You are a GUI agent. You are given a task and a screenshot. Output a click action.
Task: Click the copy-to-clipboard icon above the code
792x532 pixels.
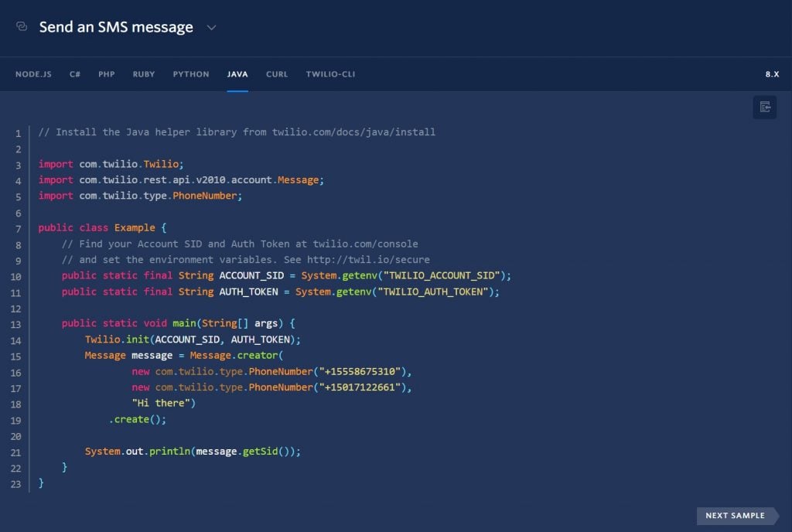pos(764,107)
